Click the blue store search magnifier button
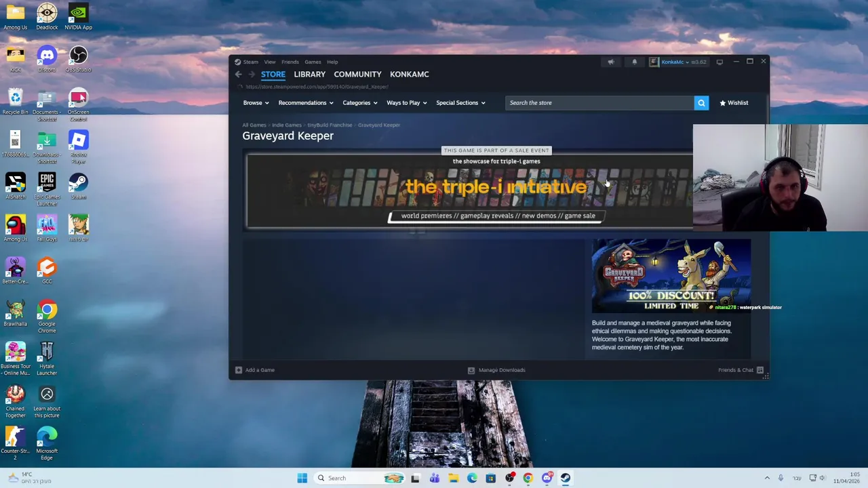Viewport: 868px width, 488px height. coord(701,103)
